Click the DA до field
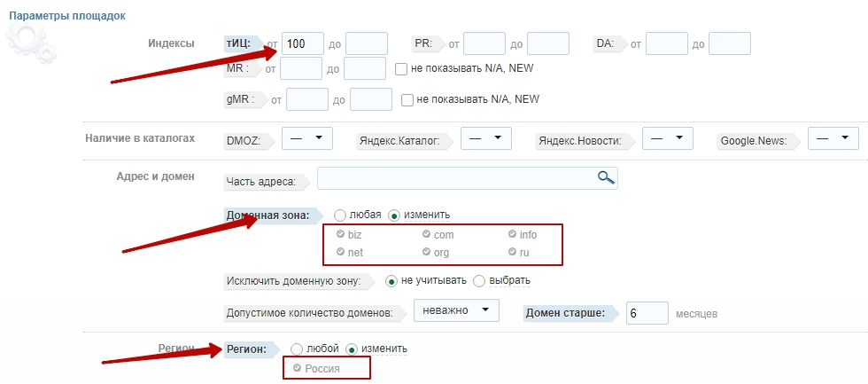Image resolution: width=868 pixels, height=384 pixels. click(730, 43)
